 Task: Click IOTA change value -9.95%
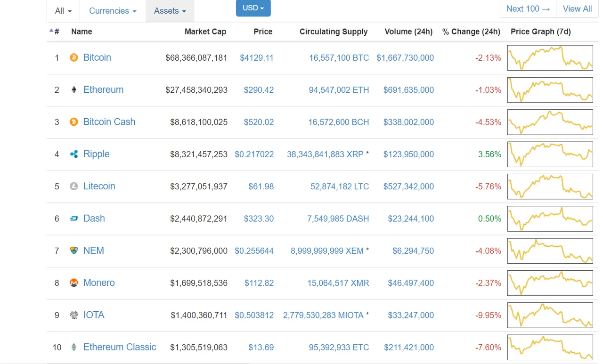tap(488, 315)
